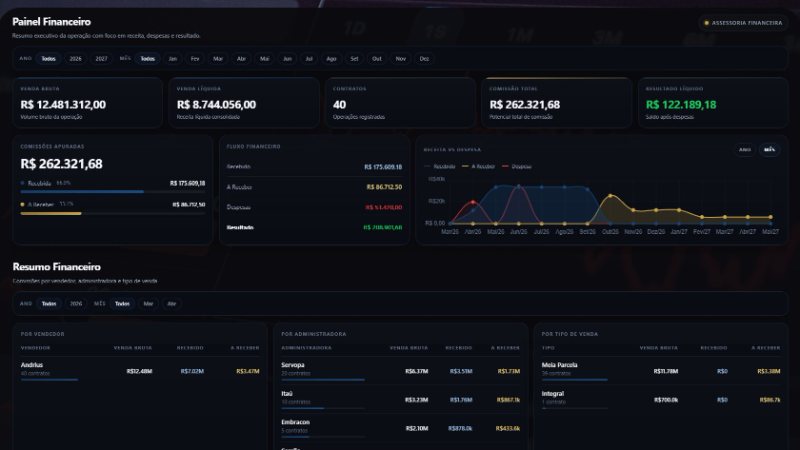Viewport: 800px width, 450px height.
Task: Filter Resumo Financeiro by month Abr
Action: (x=171, y=304)
